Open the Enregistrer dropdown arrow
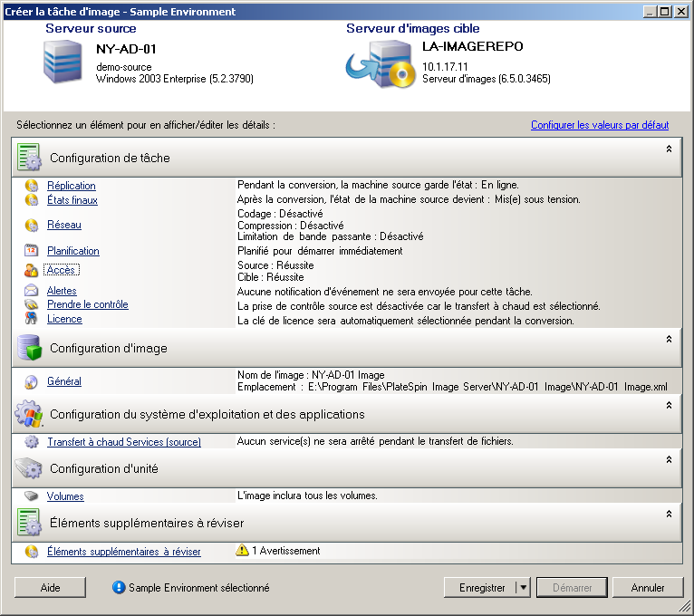 (523, 588)
